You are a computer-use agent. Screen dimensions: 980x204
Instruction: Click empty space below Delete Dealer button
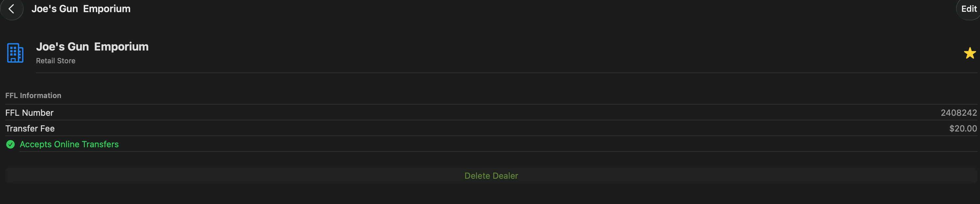491,194
